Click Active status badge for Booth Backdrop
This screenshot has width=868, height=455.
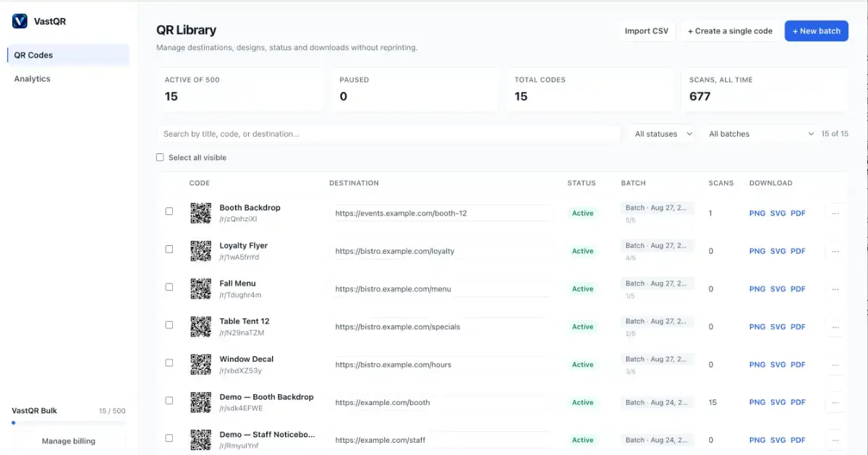click(x=582, y=213)
